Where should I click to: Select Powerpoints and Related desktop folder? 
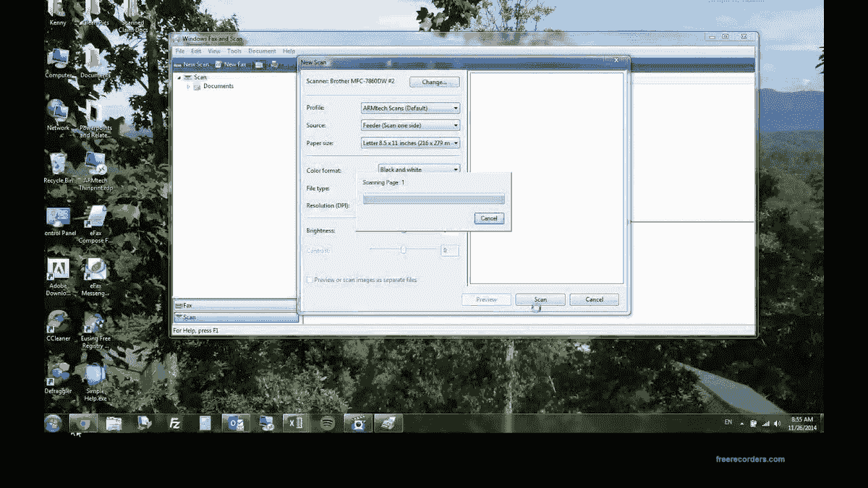95,119
